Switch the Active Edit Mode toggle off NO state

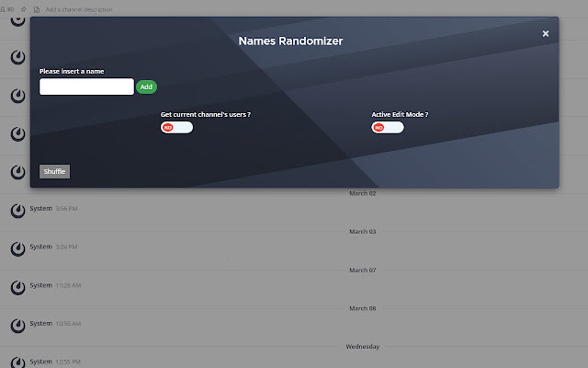[387, 127]
